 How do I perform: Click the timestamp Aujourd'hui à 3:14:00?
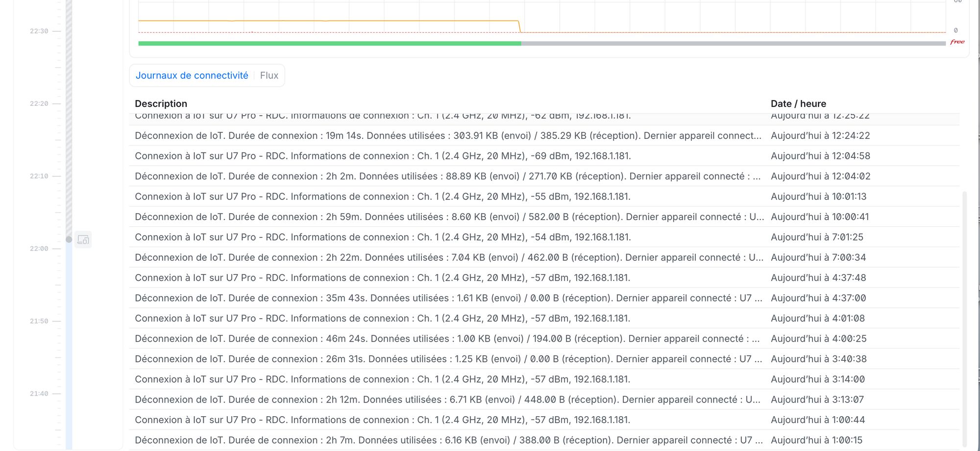(818, 379)
